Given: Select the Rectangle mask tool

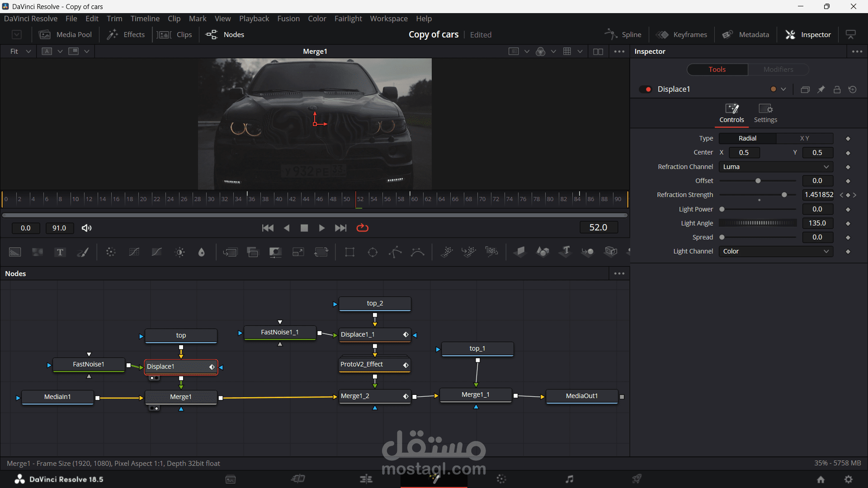Looking at the screenshot, I should (349, 252).
